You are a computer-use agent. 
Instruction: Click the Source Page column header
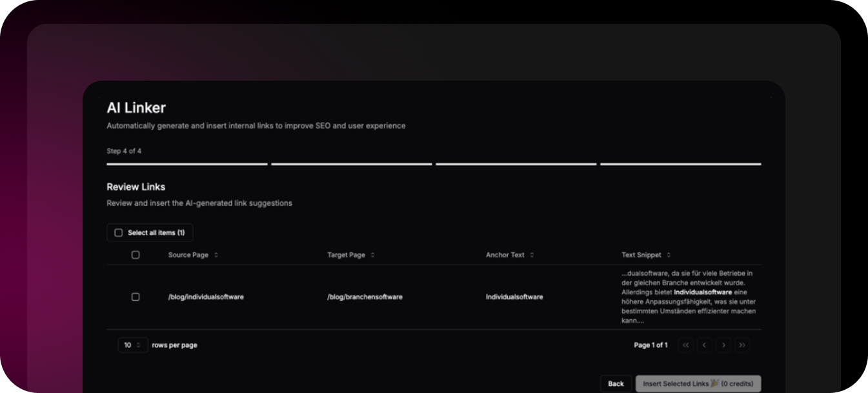pyautogui.click(x=188, y=255)
